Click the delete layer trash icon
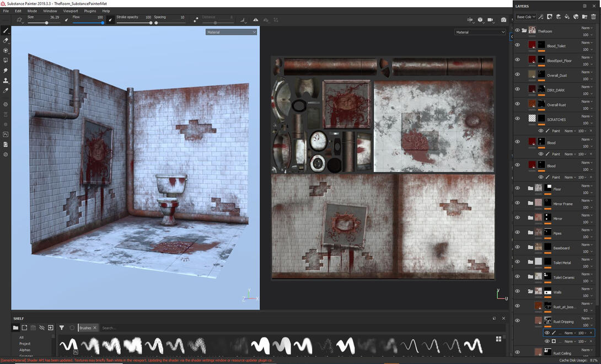 pyautogui.click(x=593, y=17)
